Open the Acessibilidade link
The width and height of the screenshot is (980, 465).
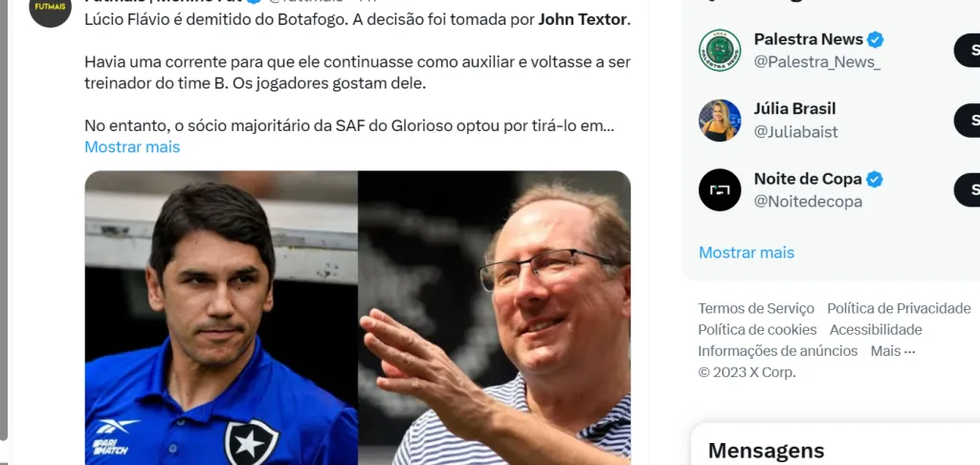click(x=876, y=330)
